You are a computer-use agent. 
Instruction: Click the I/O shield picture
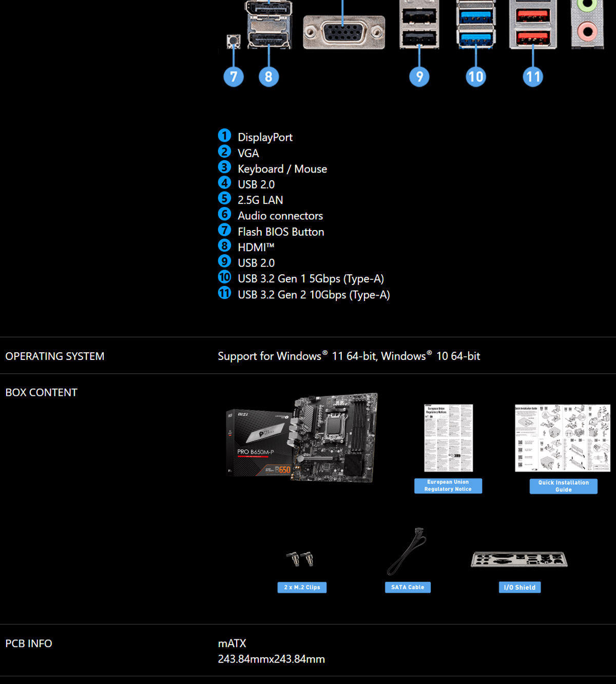click(519, 559)
